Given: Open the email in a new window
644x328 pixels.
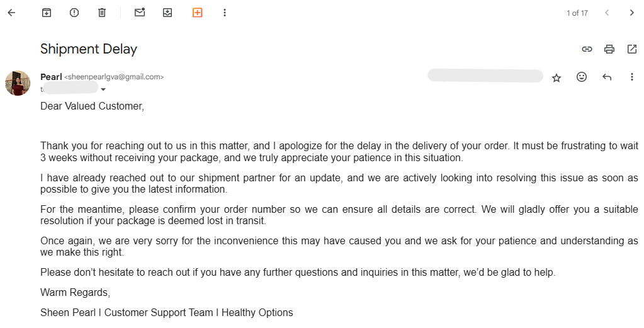Looking at the screenshot, I should click(x=632, y=49).
